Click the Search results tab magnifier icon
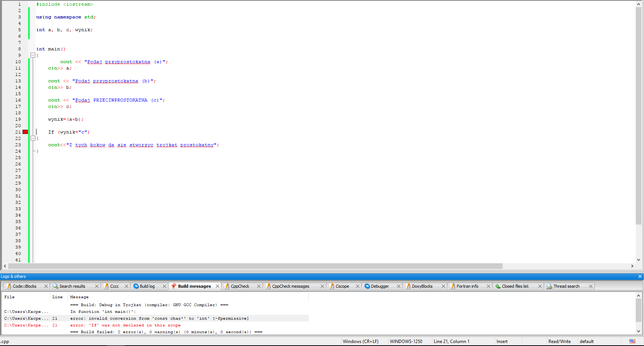 55,286
